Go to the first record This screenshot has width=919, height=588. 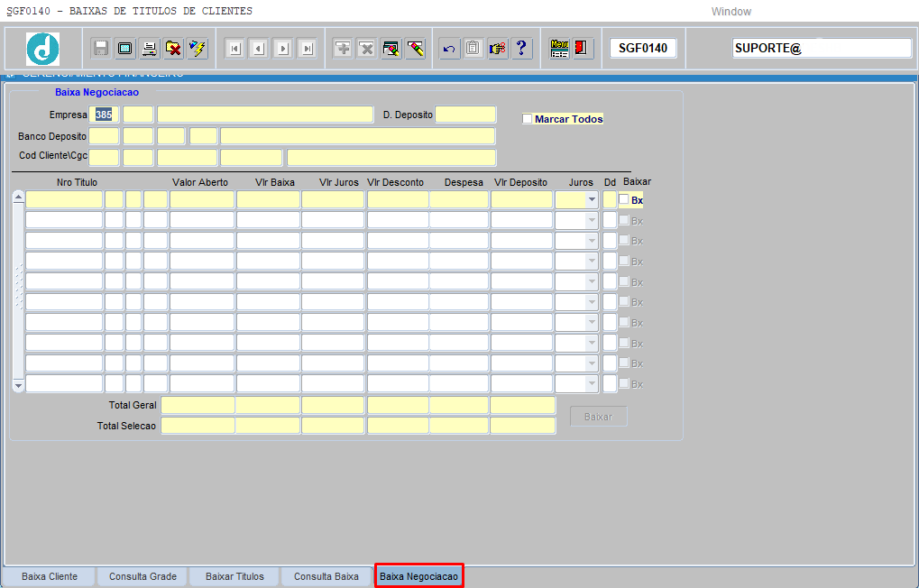tap(234, 49)
